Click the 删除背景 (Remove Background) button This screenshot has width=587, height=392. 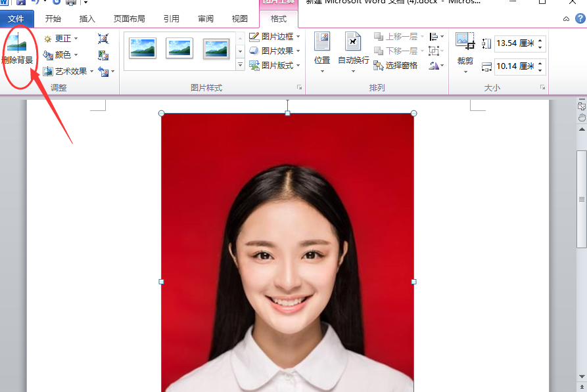click(17, 49)
